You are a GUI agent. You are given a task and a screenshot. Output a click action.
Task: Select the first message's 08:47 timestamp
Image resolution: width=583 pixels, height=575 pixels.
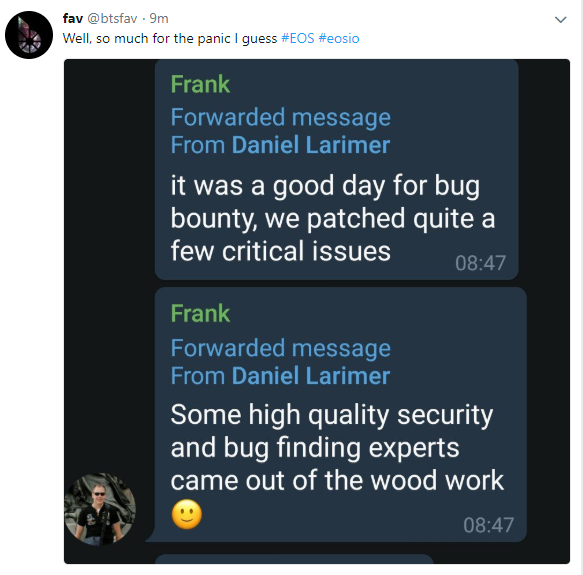pos(480,263)
